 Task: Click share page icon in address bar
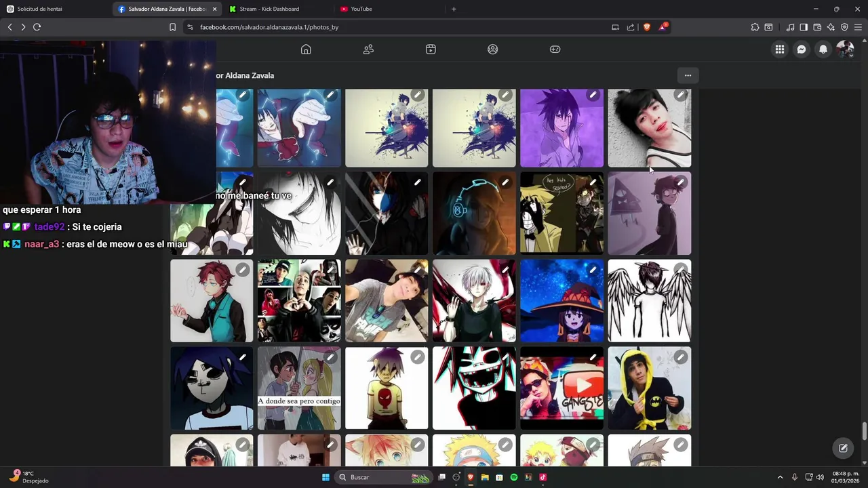[631, 27]
